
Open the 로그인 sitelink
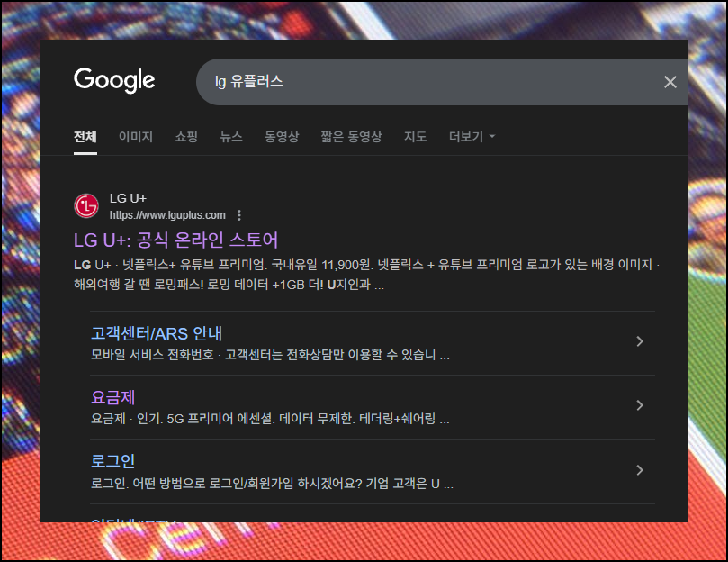click(x=112, y=461)
